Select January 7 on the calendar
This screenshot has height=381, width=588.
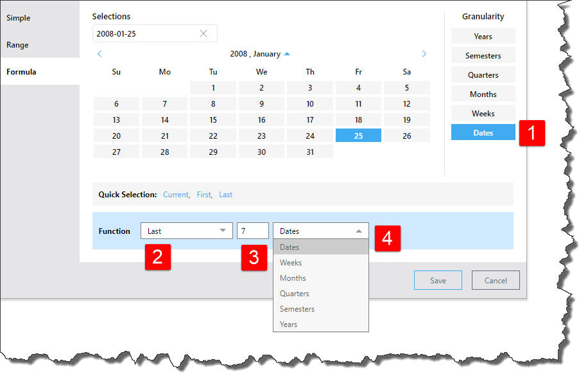[x=164, y=103]
